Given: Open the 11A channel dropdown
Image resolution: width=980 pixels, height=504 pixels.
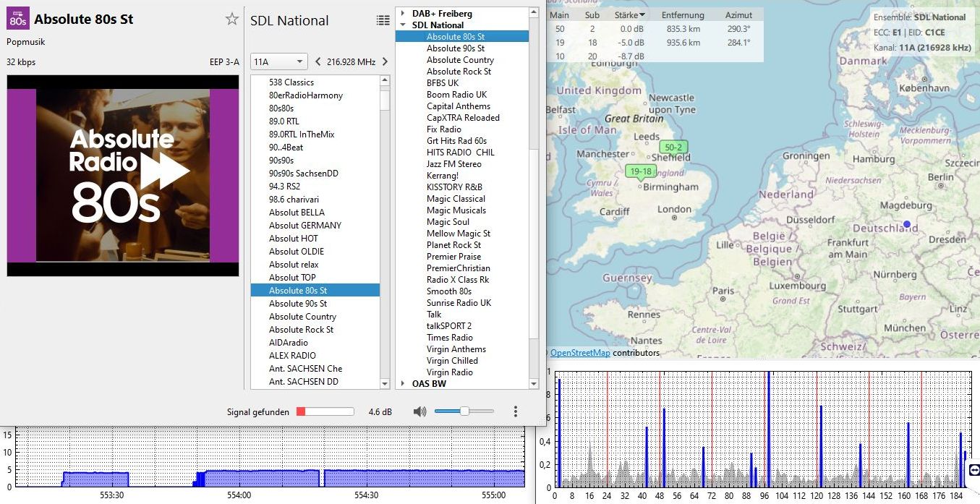Looking at the screenshot, I should pyautogui.click(x=278, y=61).
